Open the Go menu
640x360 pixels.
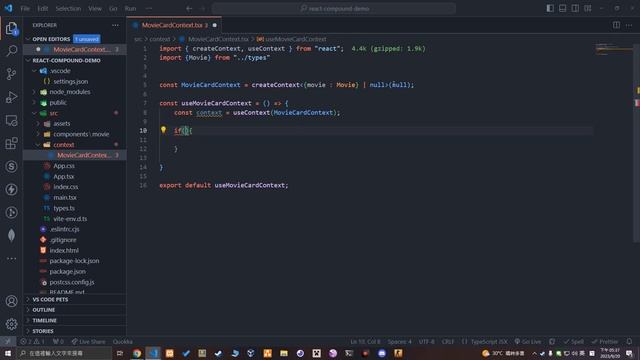(113, 8)
